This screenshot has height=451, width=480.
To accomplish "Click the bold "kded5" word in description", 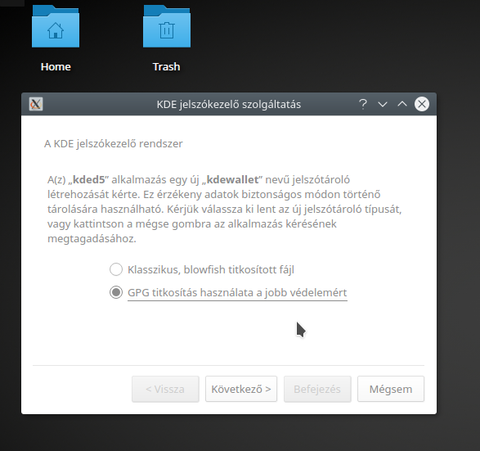I will point(89,180).
